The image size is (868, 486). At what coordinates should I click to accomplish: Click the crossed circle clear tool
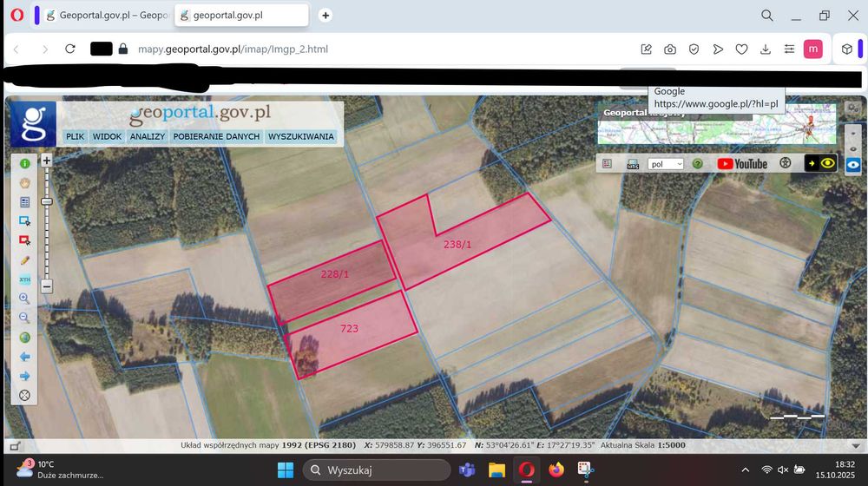tap(24, 395)
